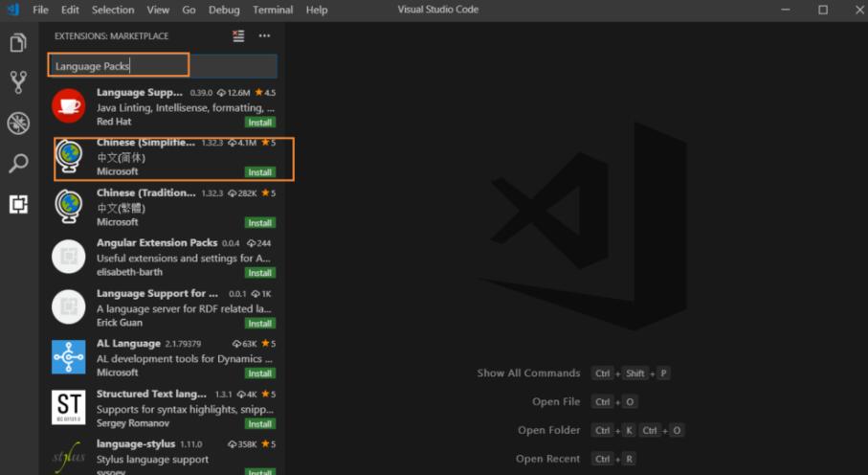
Task: Open the Search view icon
Action: (18, 164)
